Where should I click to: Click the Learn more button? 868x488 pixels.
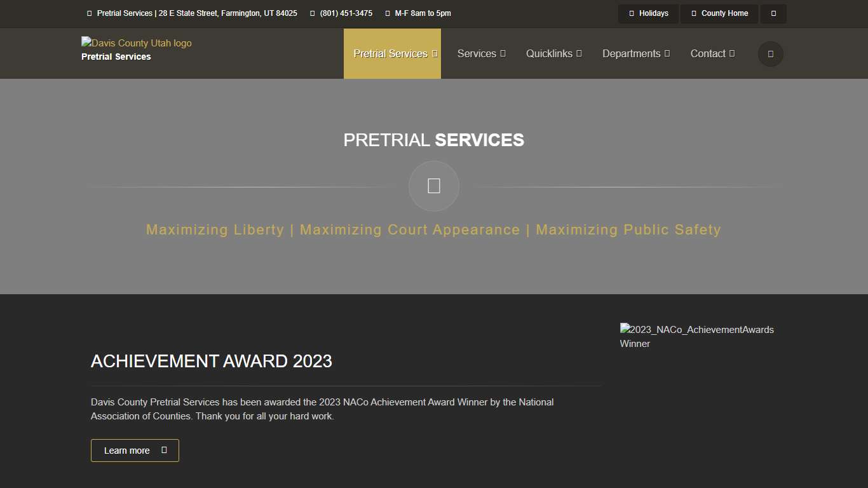click(135, 450)
